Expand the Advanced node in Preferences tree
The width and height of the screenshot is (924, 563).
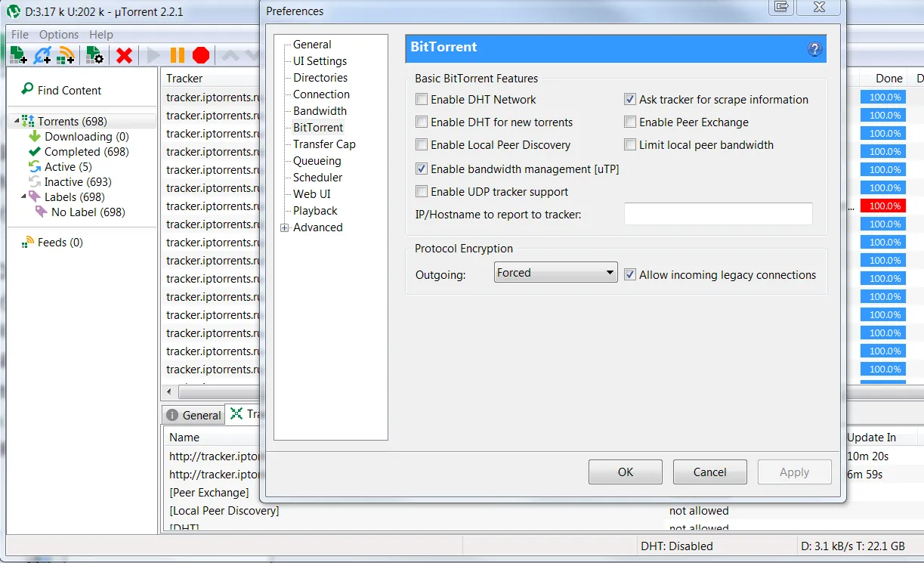click(x=284, y=227)
